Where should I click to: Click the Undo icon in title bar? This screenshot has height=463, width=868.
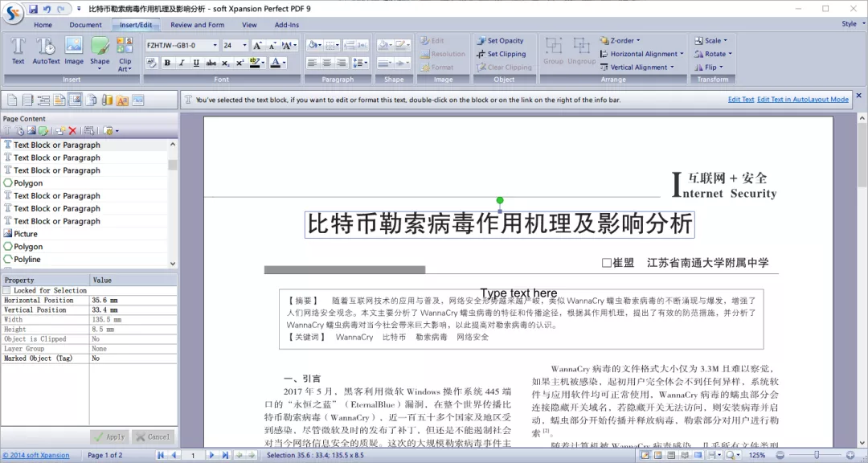pos(47,9)
